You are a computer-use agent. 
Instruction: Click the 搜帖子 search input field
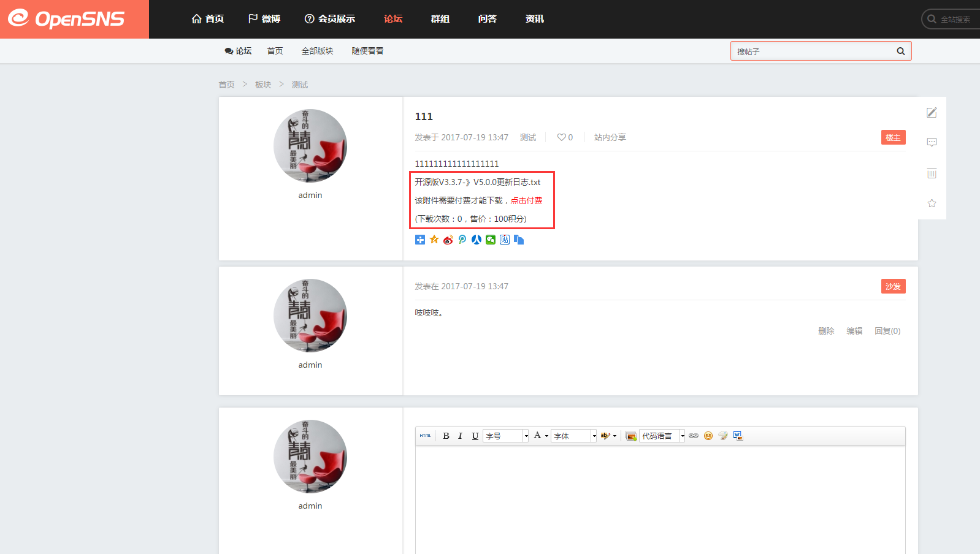[813, 51]
